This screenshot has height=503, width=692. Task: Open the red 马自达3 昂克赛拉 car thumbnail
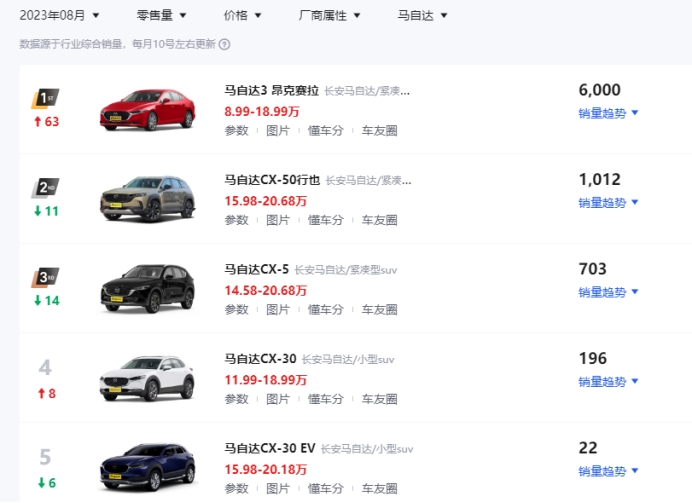147,109
